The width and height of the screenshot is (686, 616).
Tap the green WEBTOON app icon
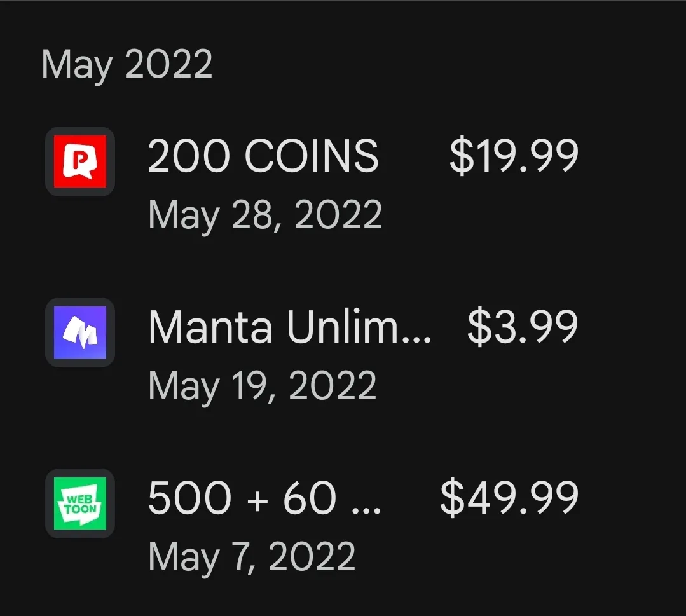click(79, 503)
